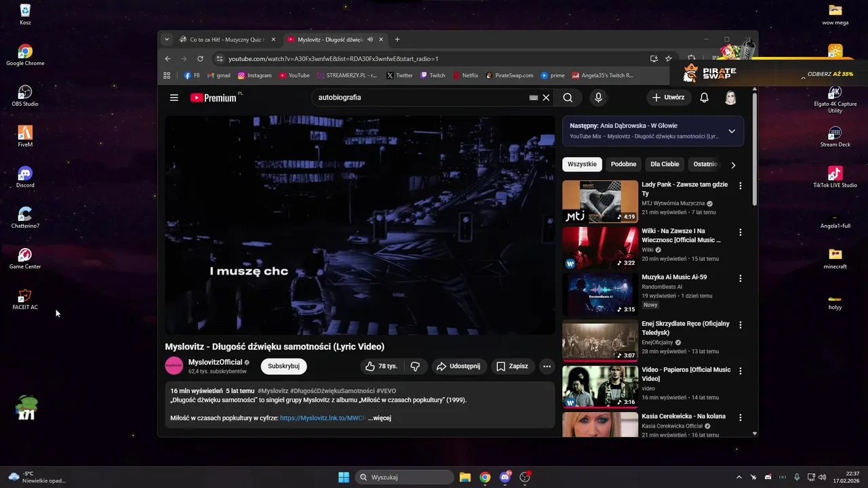Open options for Video - Papieros
868x488 pixels.
pyautogui.click(x=741, y=371)
